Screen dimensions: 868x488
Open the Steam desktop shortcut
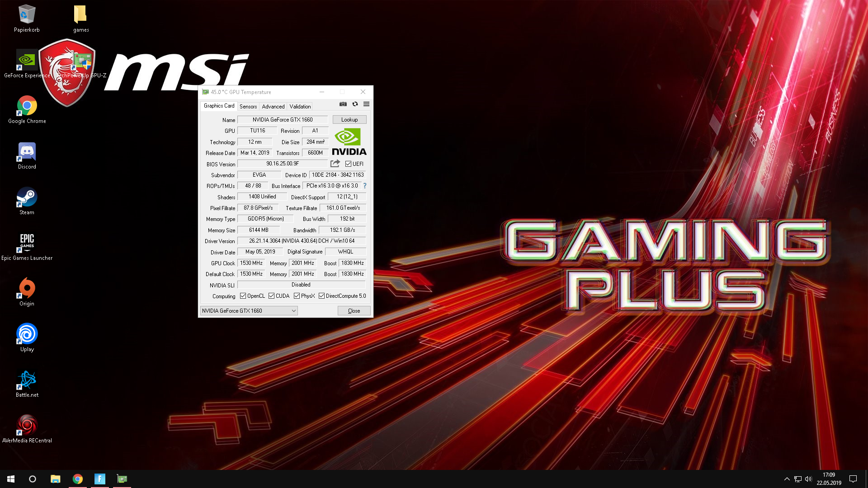(x=27, y=197)
